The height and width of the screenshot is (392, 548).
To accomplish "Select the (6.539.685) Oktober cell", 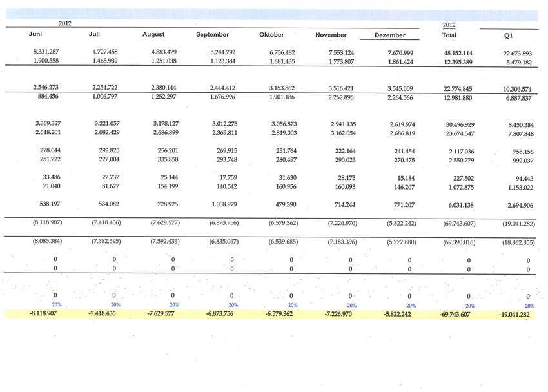I will click(x=284, y=242).
